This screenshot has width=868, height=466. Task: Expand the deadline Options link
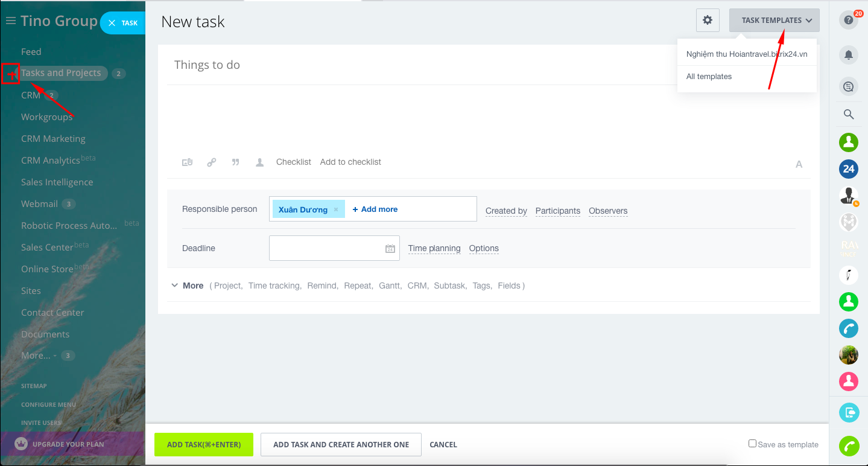[484, 248]
